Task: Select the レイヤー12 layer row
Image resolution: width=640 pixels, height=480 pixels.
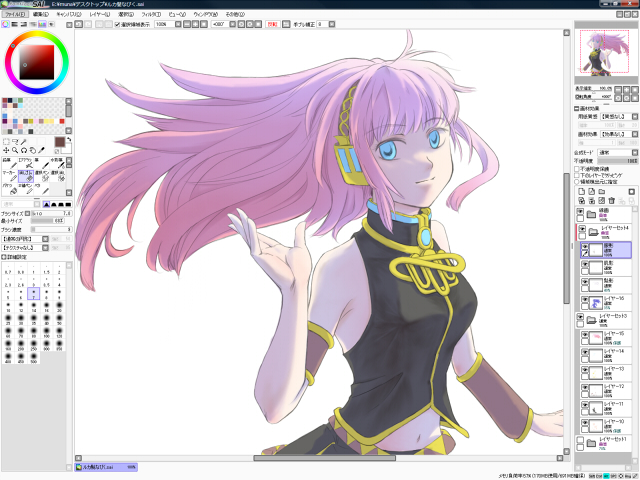Action: [606, 390]
